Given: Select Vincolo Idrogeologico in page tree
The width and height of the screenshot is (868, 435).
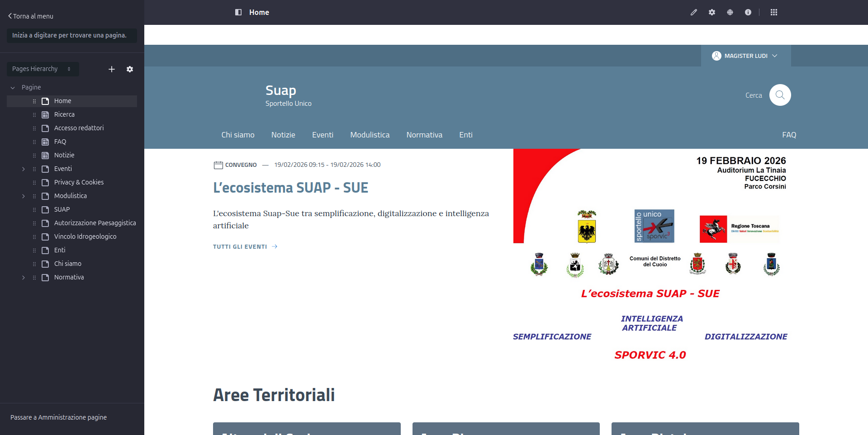Looking at the screenshot, I should click(85, 236).
